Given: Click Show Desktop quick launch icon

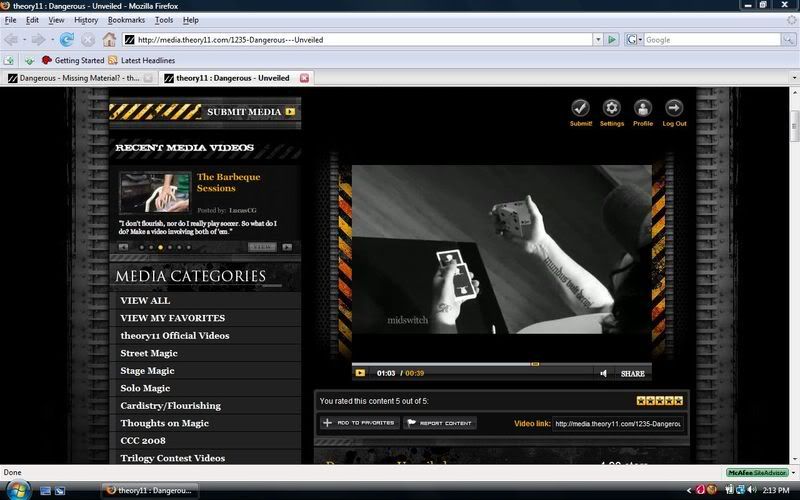Looking at the screenshot, I should tap(45, 491).
